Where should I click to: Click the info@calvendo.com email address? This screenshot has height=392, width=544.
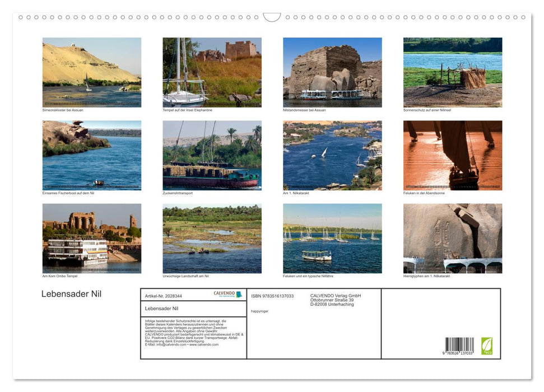coord(170,344)
